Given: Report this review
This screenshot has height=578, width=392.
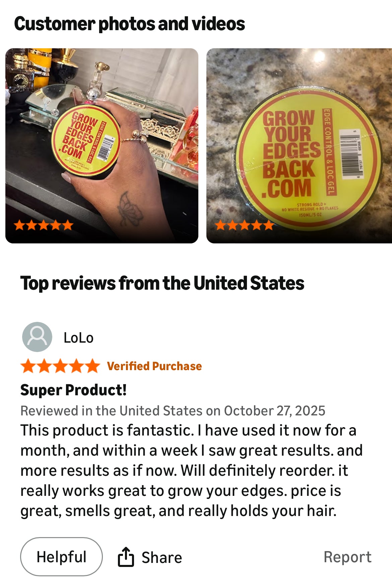Looking at the screenshot, I should pos(347,557).
